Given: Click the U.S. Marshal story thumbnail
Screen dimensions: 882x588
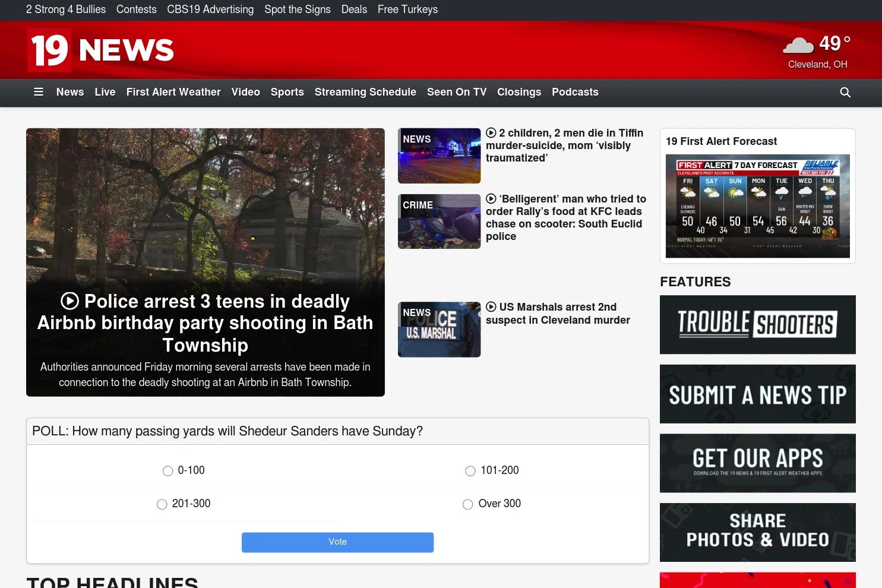Looking at the screenshot, I should pyautogui.click(x=439, y=330).
